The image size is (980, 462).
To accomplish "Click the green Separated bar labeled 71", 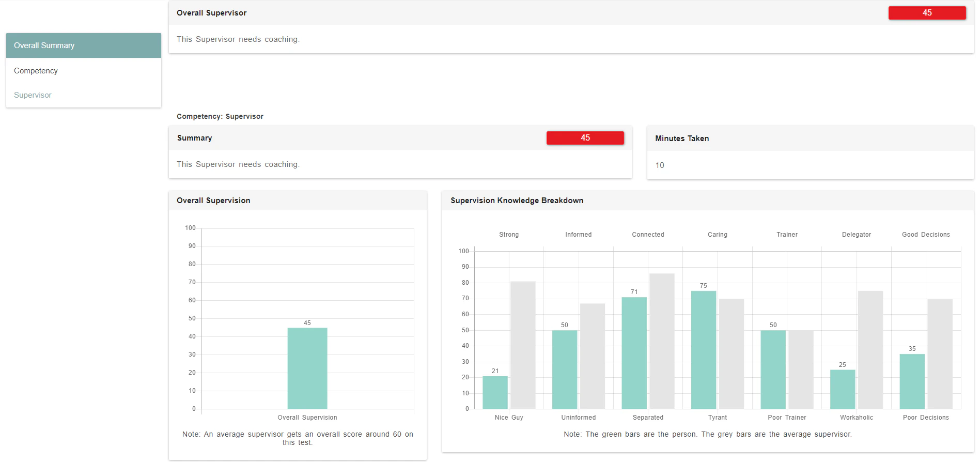I will pos(634,353).
